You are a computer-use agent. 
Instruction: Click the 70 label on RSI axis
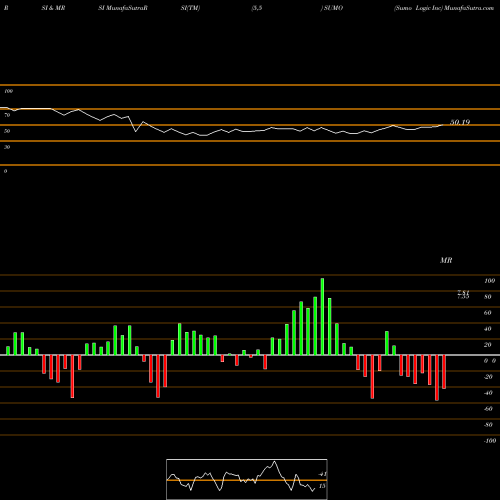tap(7, 115)
